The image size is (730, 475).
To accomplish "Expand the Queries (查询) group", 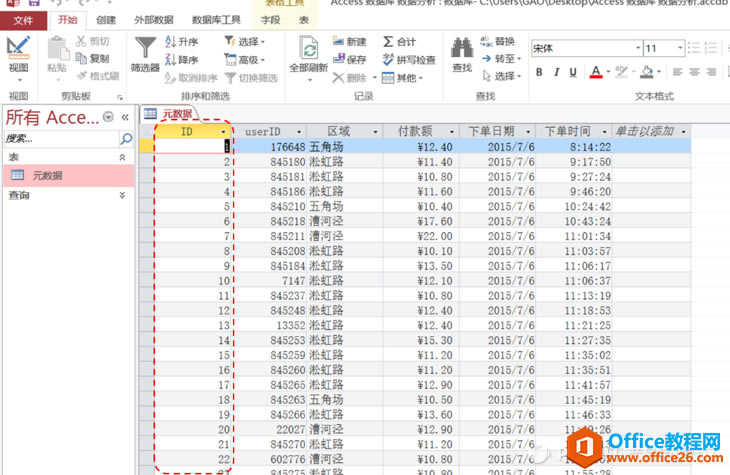I will (122, 195).
